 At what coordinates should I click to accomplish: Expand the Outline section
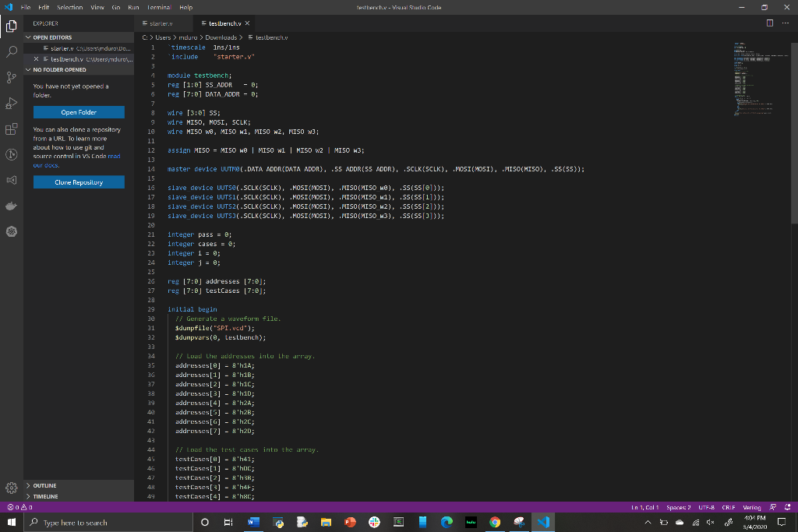(x=44, y=485)
